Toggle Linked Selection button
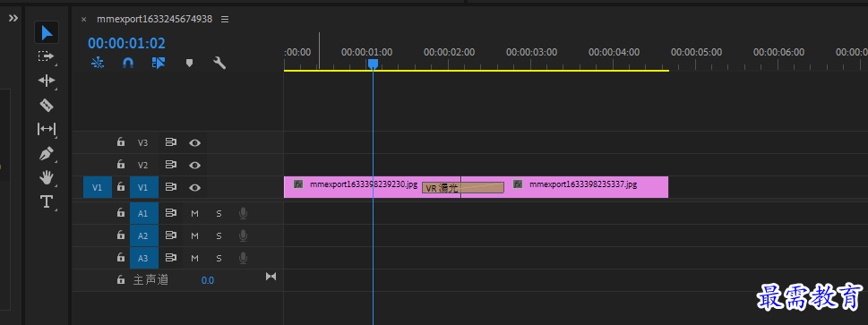The image size is (868, 325). click(x=159, y=63)
